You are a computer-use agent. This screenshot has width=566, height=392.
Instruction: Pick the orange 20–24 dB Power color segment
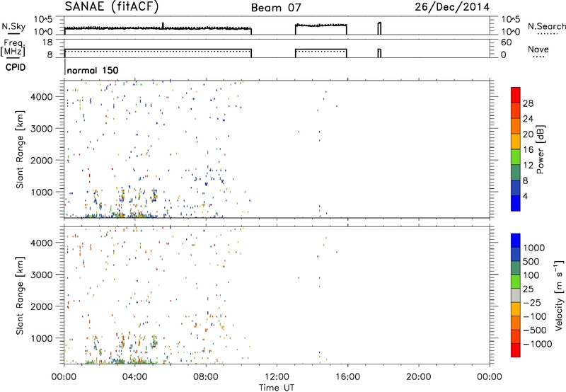coord(516,126)
